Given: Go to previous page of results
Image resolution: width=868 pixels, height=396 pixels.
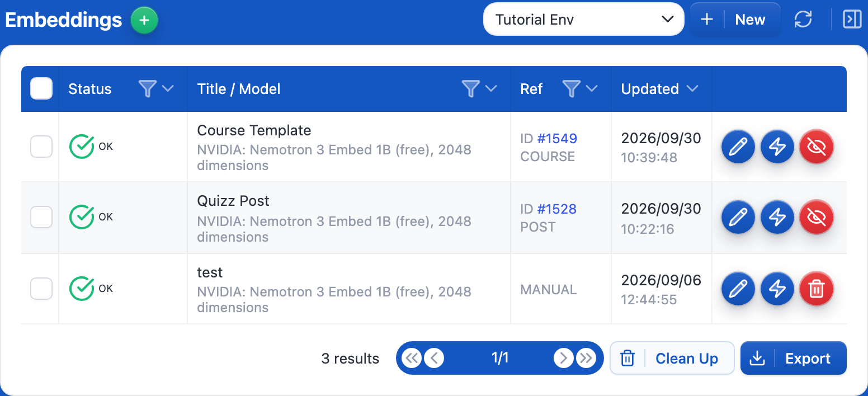Looking at the screenshot, I should point(434,358).
